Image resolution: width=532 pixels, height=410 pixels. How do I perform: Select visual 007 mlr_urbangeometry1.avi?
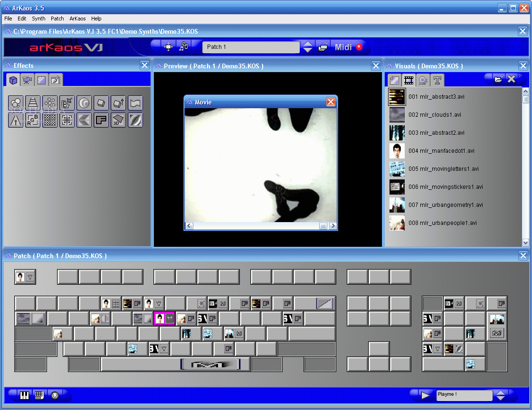[x=455, y=205]
